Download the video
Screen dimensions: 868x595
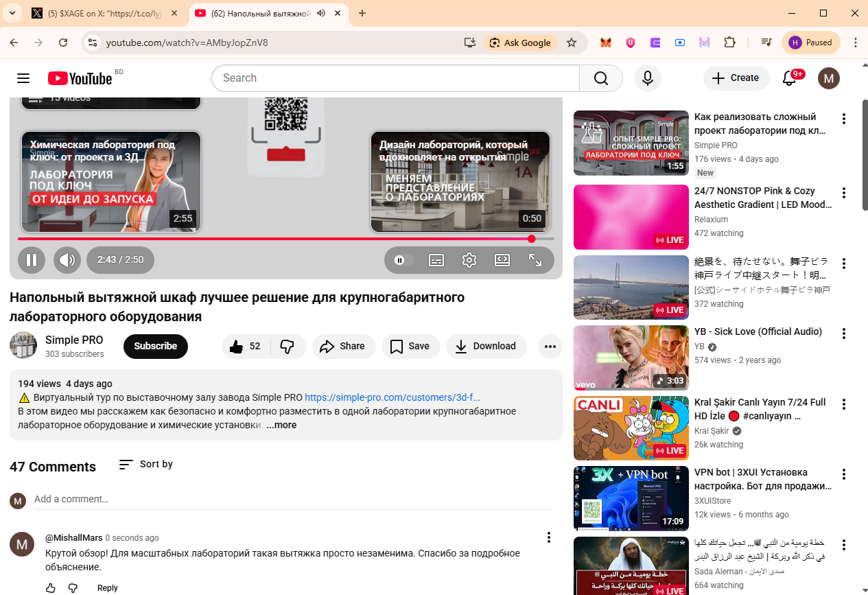[x=486, y=347]
